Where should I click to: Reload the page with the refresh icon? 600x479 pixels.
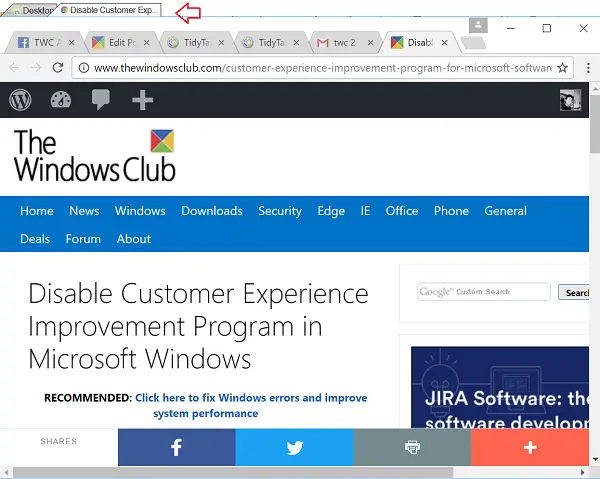[58, 68]
